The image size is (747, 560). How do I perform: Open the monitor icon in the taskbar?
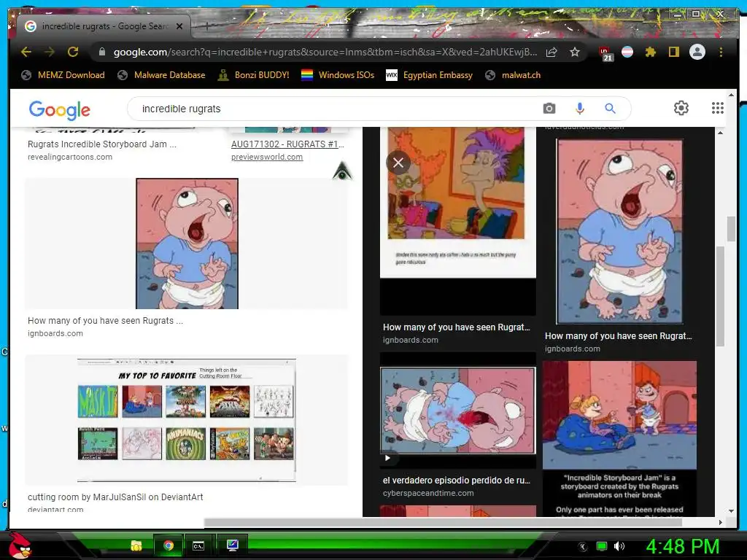coord(233,545)
